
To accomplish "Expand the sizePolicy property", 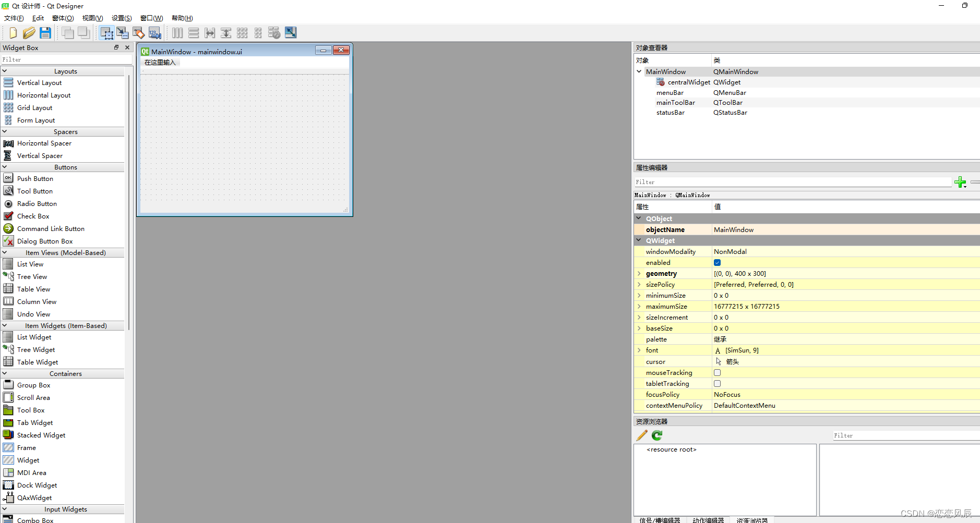I will click(x=639, y=284).
